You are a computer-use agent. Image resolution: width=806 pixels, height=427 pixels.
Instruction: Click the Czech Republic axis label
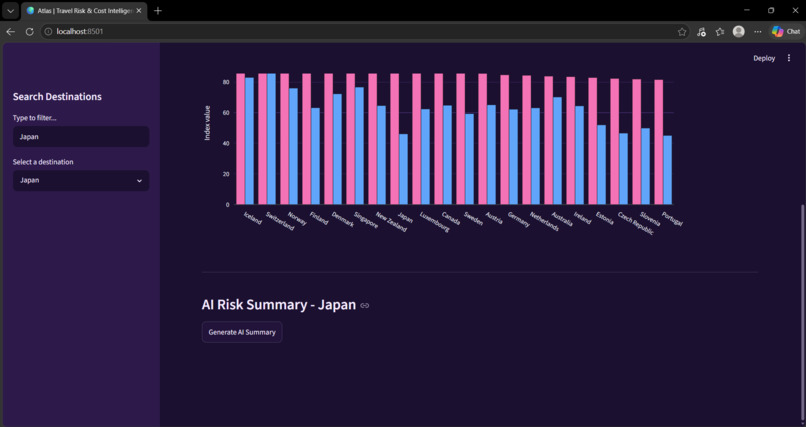point(636,223)
